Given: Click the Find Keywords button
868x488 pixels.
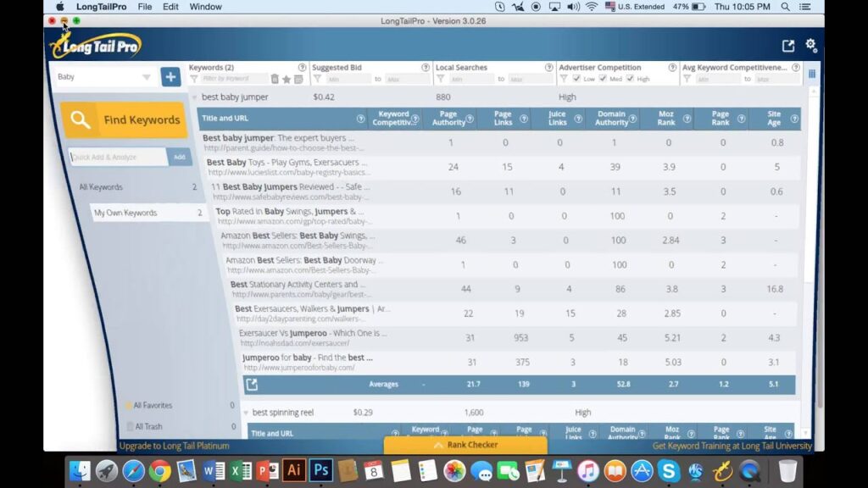Looking at the screenshot, I should (124, 120).
